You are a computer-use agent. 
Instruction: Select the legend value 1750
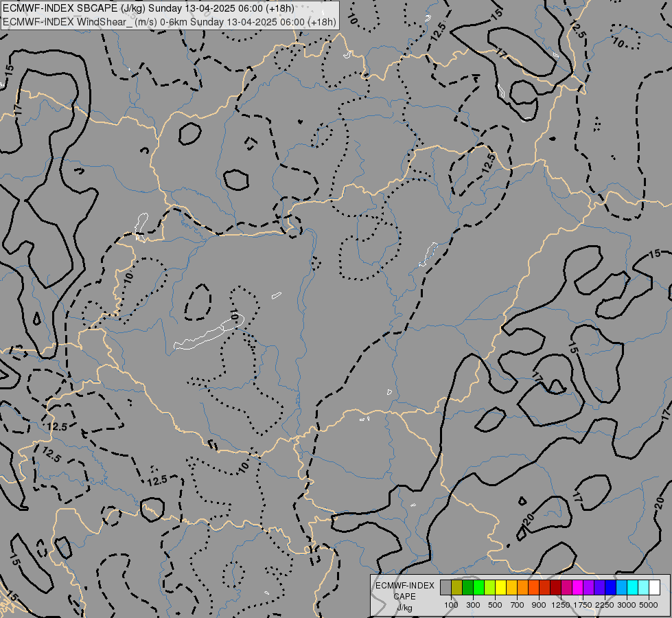pyautogui.click(x=583, y=605)
